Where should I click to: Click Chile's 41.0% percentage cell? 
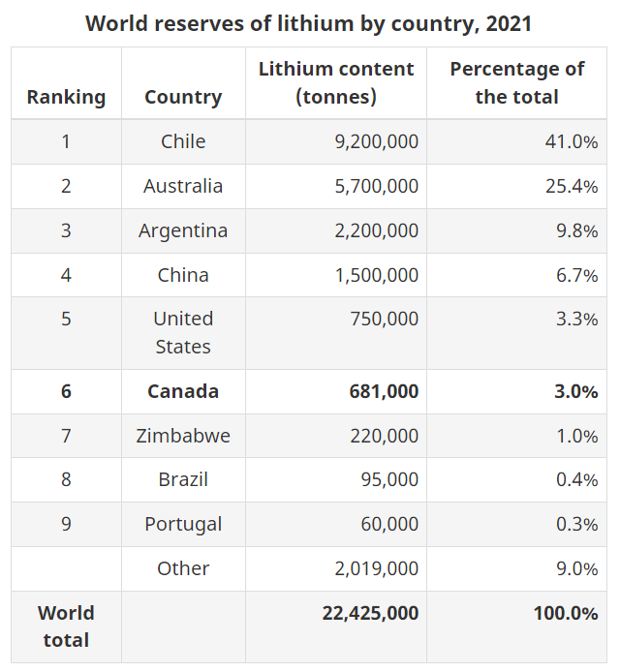[571, 141]
